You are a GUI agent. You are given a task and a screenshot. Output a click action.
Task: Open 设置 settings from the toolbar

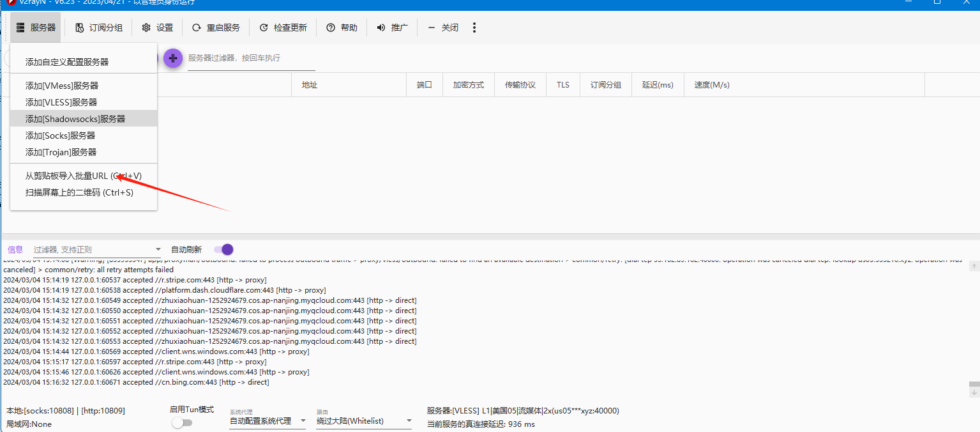click(157, 27)
